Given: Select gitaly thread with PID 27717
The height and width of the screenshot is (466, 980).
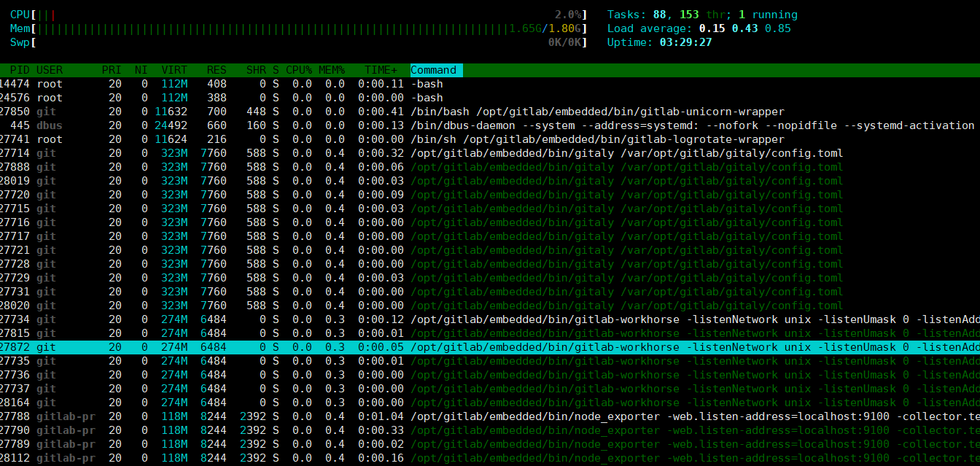Looking at the screenshot, I should [490, 236].
